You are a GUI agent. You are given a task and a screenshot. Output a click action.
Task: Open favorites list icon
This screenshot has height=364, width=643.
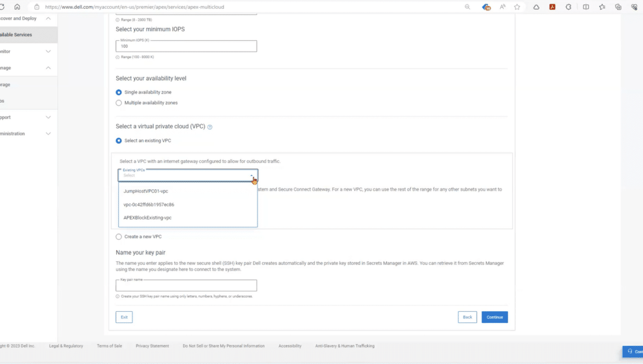coord(602,7)
